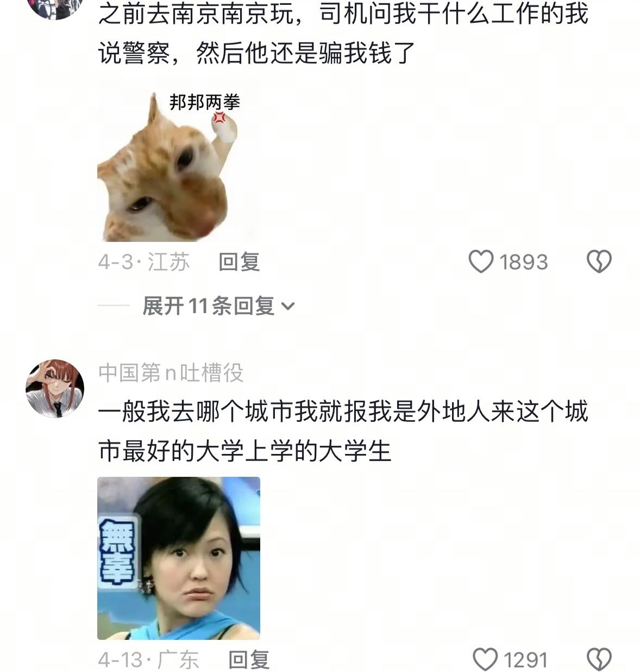Dislike the Guangdong comment with broken heart
This screenshot has height=672, width=640.
click(599, 659)
